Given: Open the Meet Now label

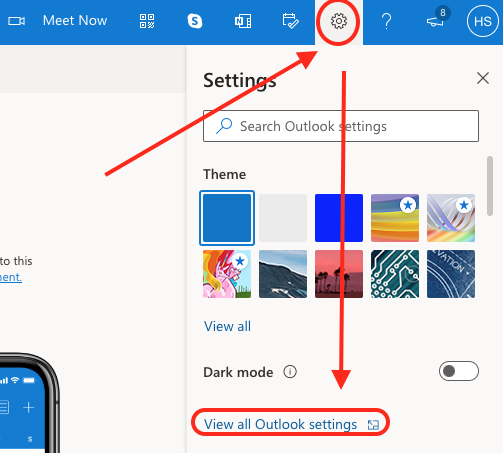Looking at the screenshot, I should pyautogui.click(x=75, y=21).
